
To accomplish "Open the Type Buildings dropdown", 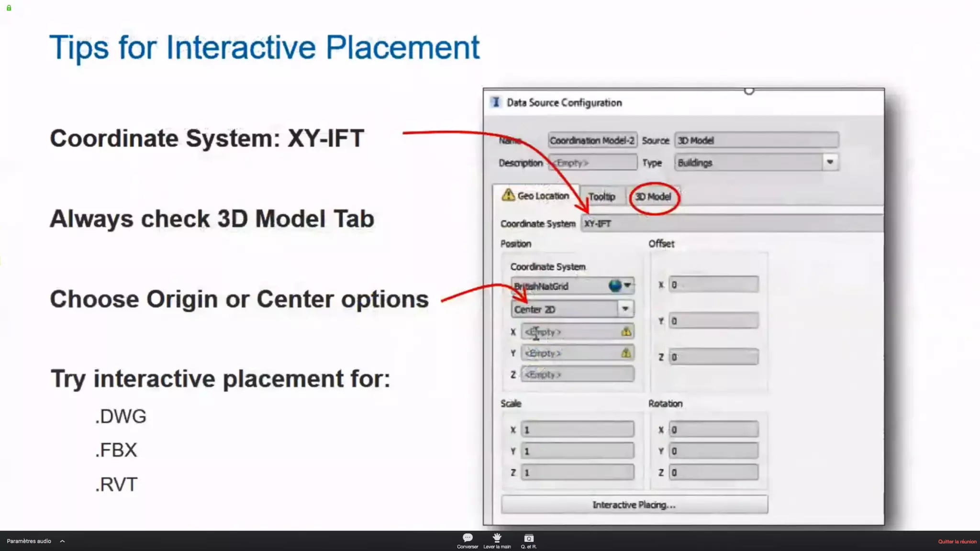I will pos(830,162).
